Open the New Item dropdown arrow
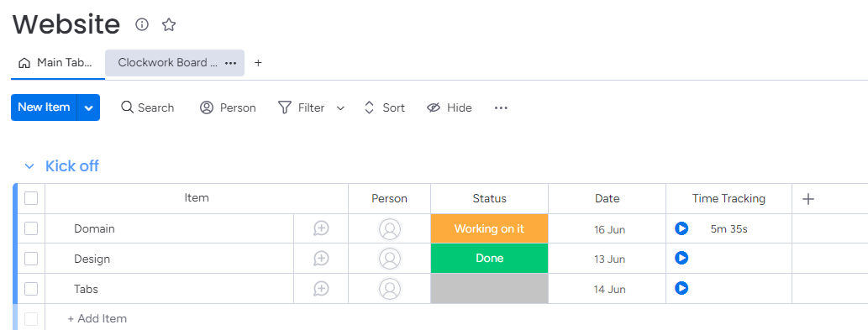Screen dimensions: 868x330 (x=89, y=107)
